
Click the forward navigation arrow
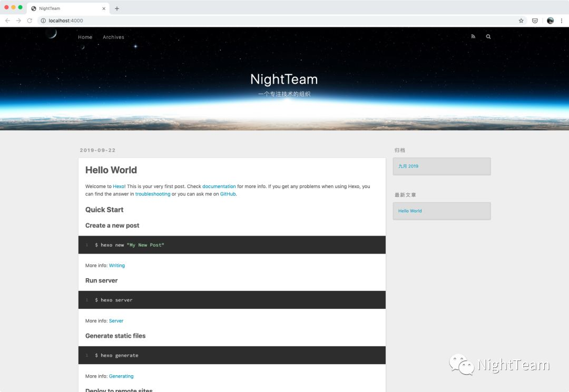pos(19,21)
